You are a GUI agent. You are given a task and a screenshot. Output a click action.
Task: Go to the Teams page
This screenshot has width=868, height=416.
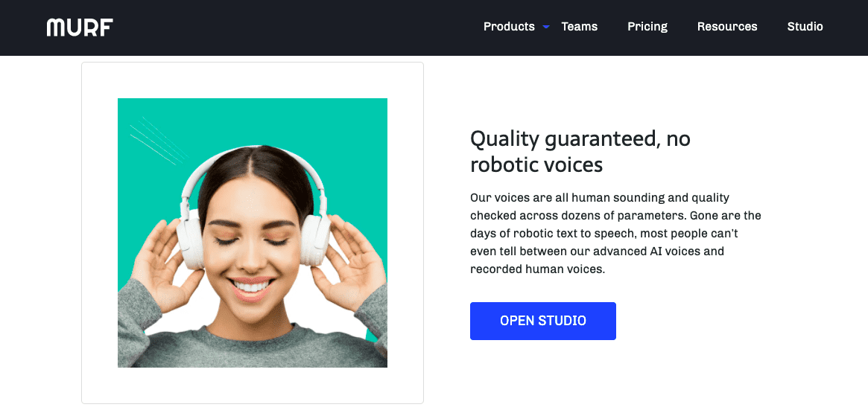579,27
